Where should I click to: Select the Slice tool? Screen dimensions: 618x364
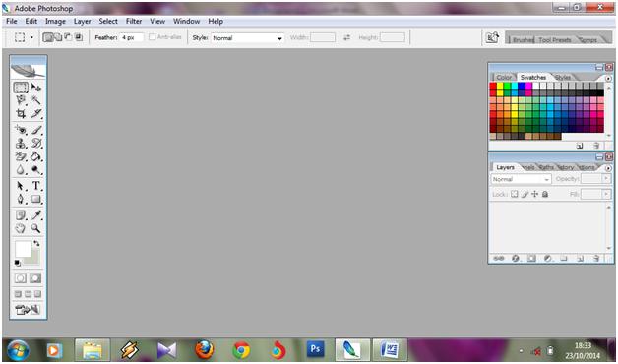(35, 114)
